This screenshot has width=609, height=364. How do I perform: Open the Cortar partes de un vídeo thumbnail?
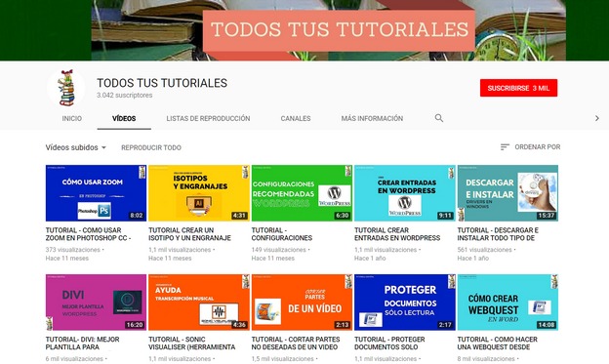coord(302,303)
